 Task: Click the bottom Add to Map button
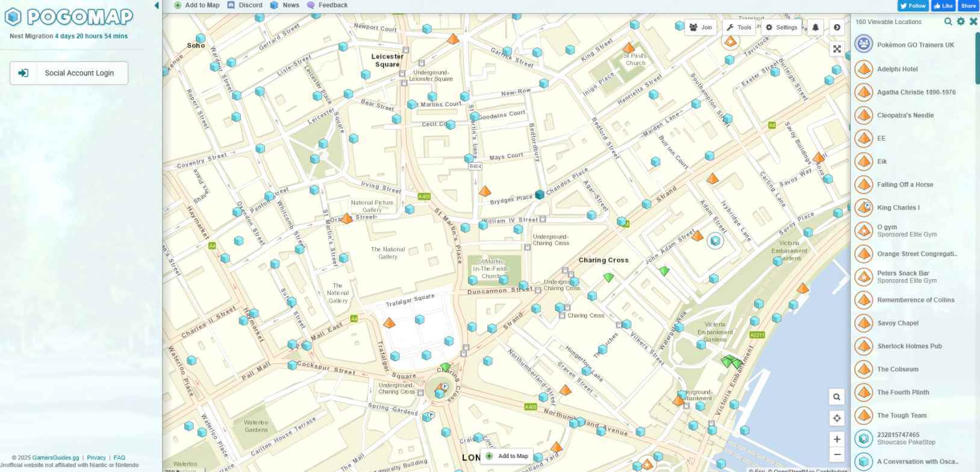507,456
